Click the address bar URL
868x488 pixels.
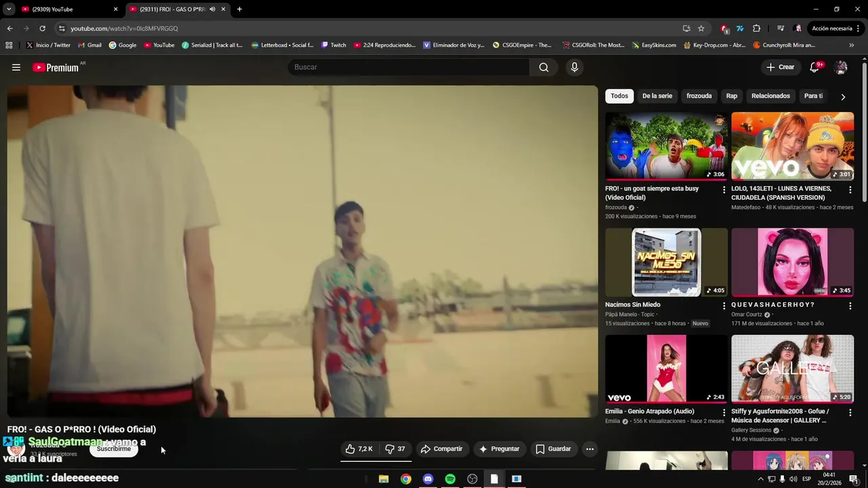[x=124, y=28]
